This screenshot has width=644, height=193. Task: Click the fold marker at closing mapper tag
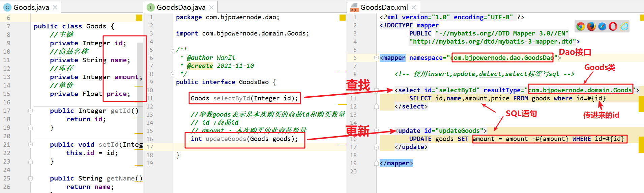click(376, 163)
